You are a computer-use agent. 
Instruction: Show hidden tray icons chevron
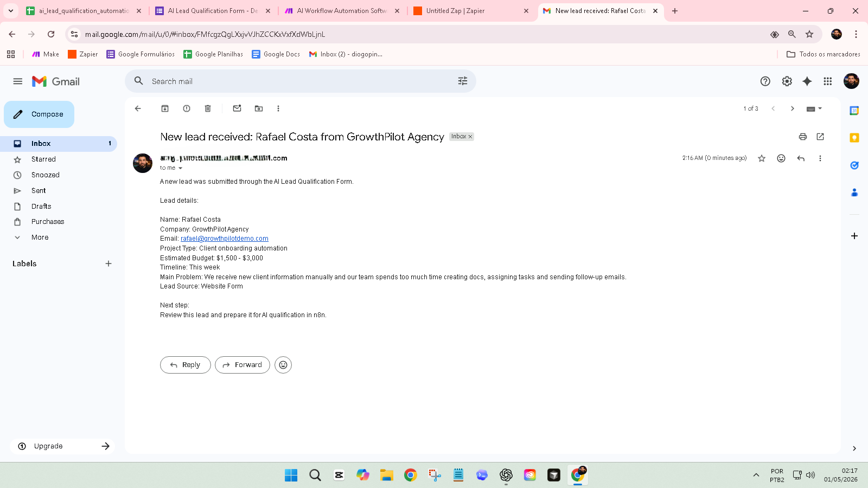[x=756, y=476]
